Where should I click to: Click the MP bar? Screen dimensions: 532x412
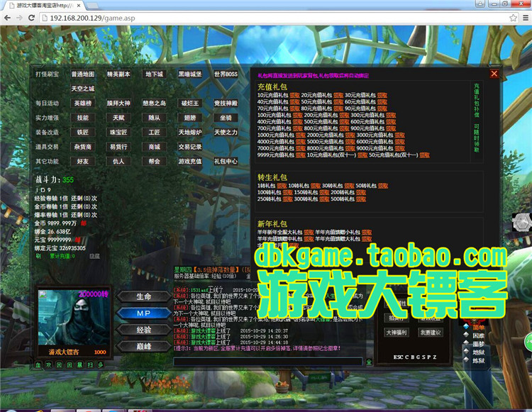(x=144, y=313)
